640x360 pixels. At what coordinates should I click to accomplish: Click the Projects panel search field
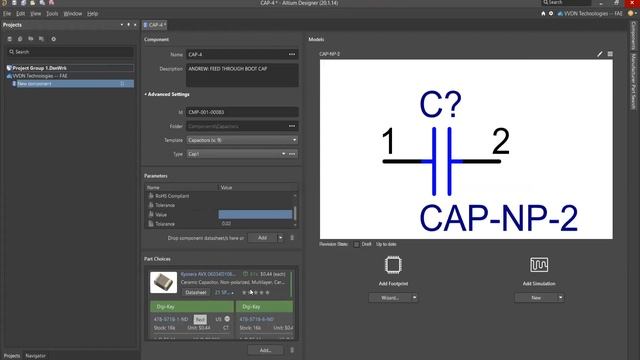[71, 52]
